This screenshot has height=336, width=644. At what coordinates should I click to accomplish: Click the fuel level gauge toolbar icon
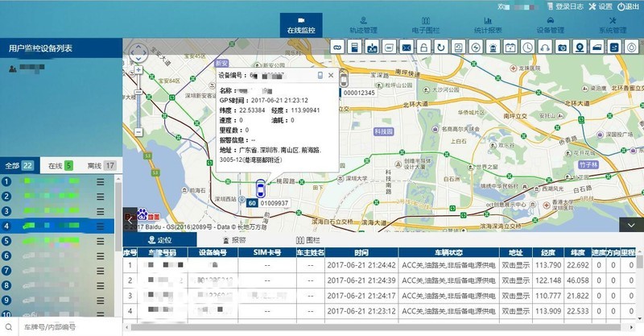tap(354, 48)
